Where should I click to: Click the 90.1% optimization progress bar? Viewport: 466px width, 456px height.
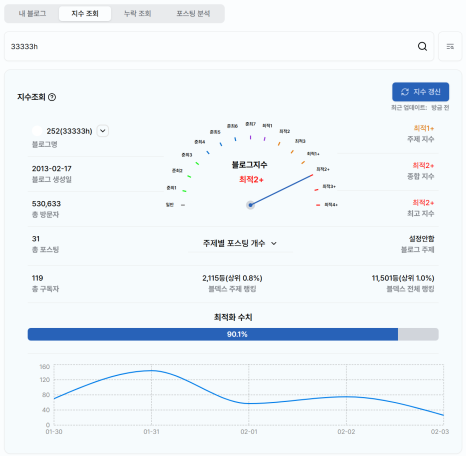click(x=233, y=334)
